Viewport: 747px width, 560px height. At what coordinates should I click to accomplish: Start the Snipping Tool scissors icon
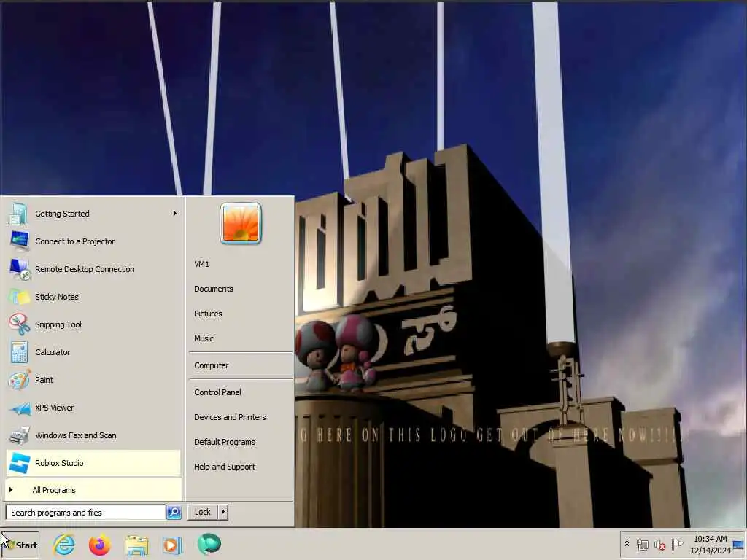(19, 324)
